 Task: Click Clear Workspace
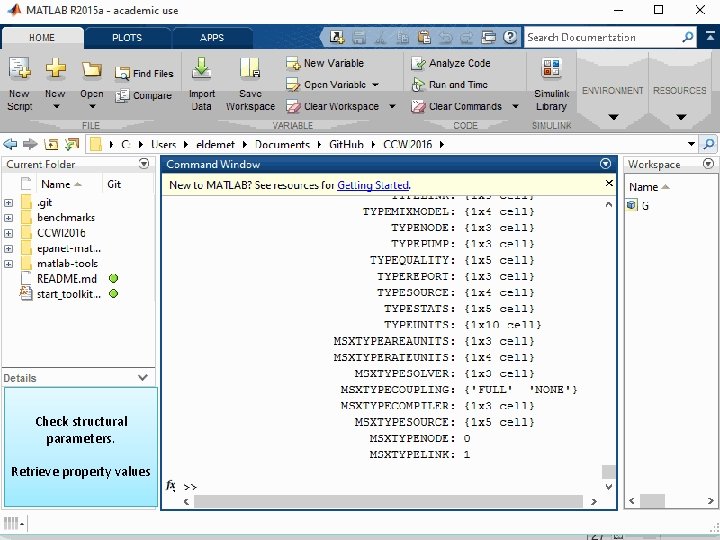(332, 107)
